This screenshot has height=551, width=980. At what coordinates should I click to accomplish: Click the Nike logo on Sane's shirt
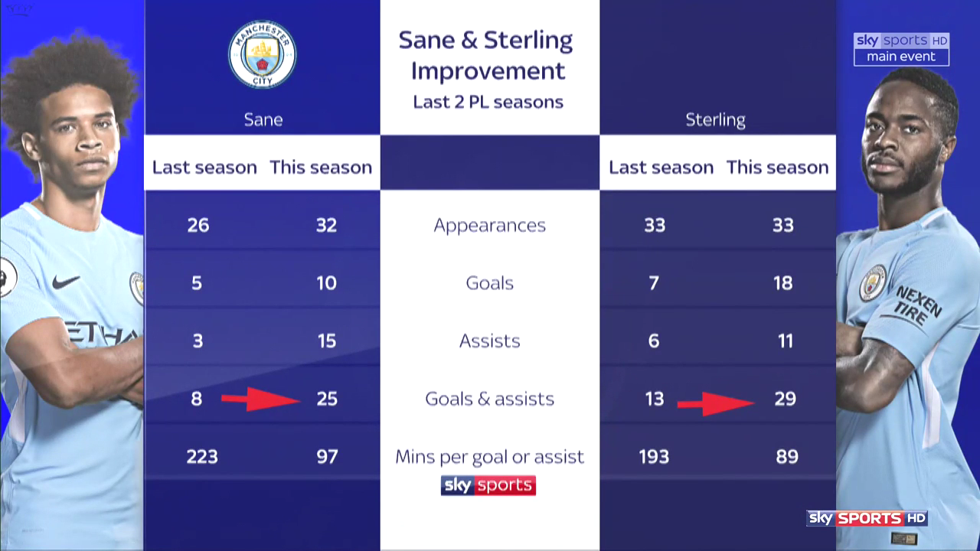[x=66, y=282]
